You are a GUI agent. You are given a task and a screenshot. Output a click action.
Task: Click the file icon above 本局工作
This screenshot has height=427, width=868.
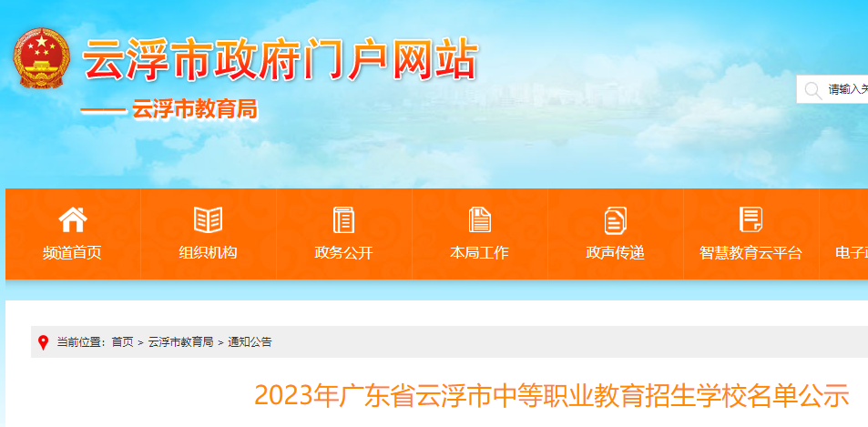click(479, 219)
